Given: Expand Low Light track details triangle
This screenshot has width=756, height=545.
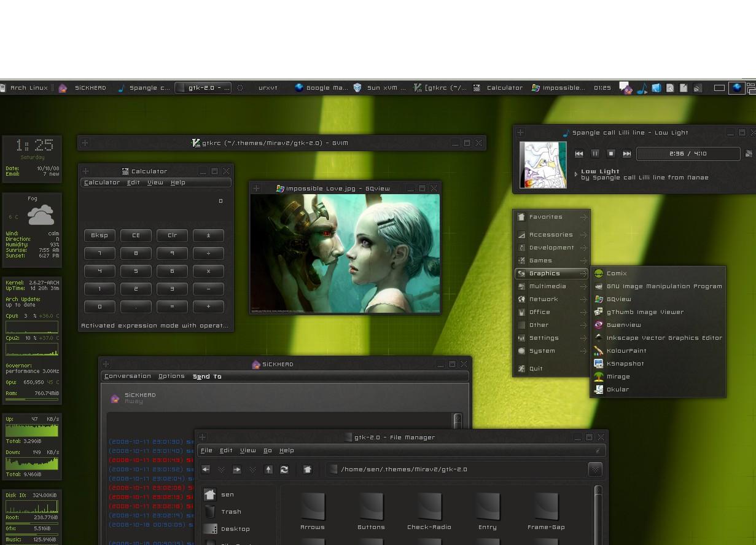Looking at the screenshot, I should click(x=576, y=174).
